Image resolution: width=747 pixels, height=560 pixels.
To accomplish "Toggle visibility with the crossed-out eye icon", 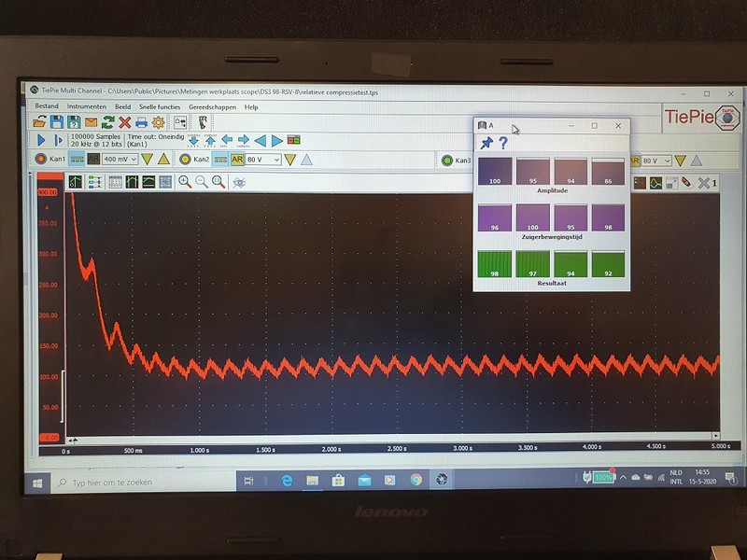I will (x=239, y=182).
